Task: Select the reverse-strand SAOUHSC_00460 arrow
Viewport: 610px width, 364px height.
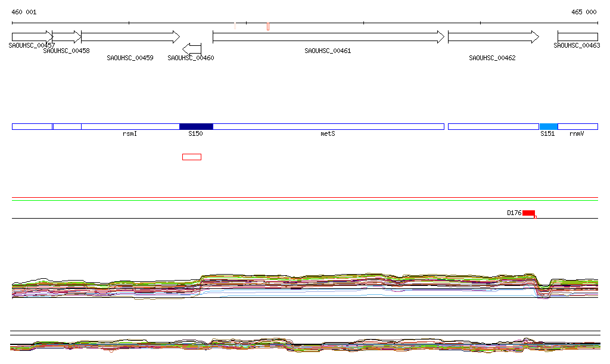Action: click(192, 48)
